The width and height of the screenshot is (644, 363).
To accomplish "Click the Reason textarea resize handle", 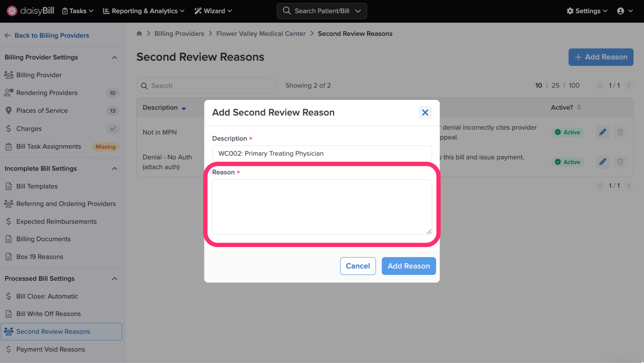I will (x=429, y=232).
